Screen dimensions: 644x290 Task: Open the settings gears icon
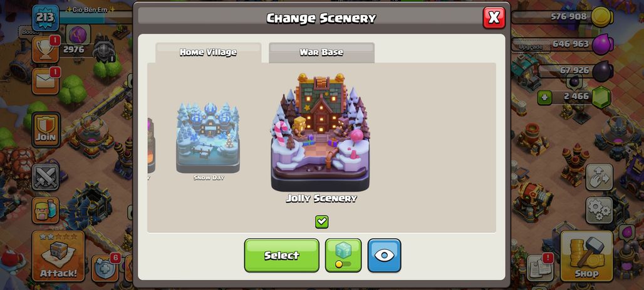600,210
